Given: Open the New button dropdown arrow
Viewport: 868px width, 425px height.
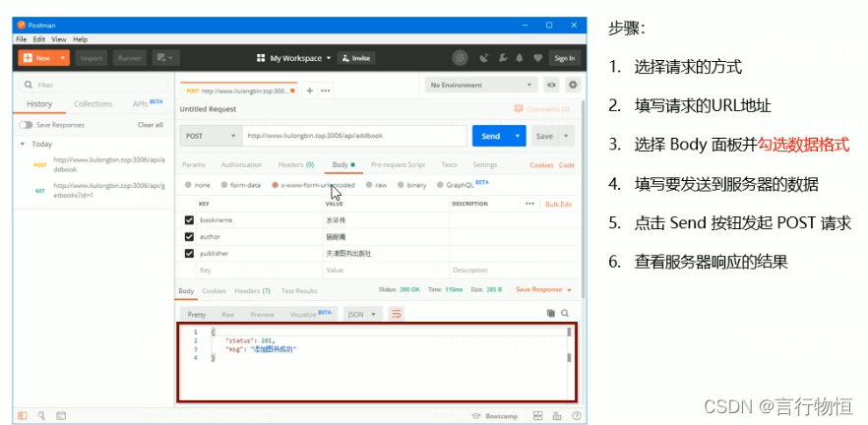Looking at the screenshot, I should coord(63,58).
